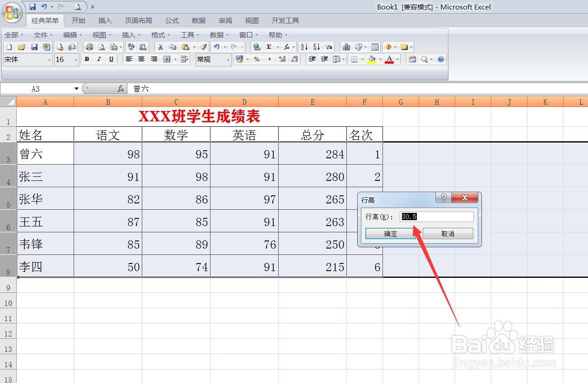
Task: Open the 开发工具 ribbon tab
Action: 285,20
